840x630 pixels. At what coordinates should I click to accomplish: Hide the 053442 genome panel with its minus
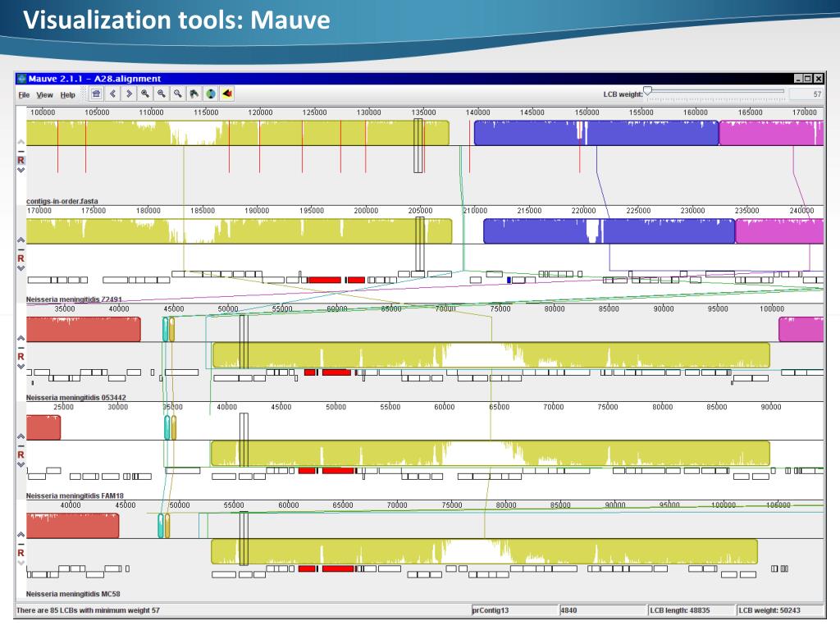[21, 348]
